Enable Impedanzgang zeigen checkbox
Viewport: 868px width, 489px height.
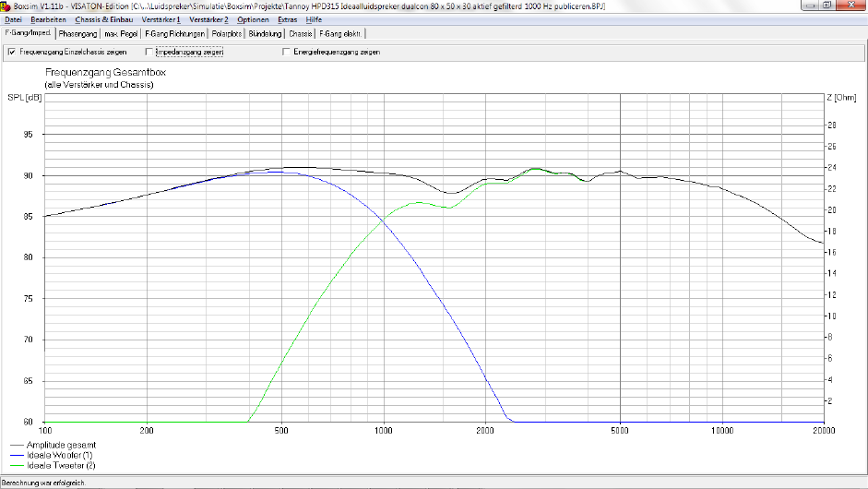[149, 52]
